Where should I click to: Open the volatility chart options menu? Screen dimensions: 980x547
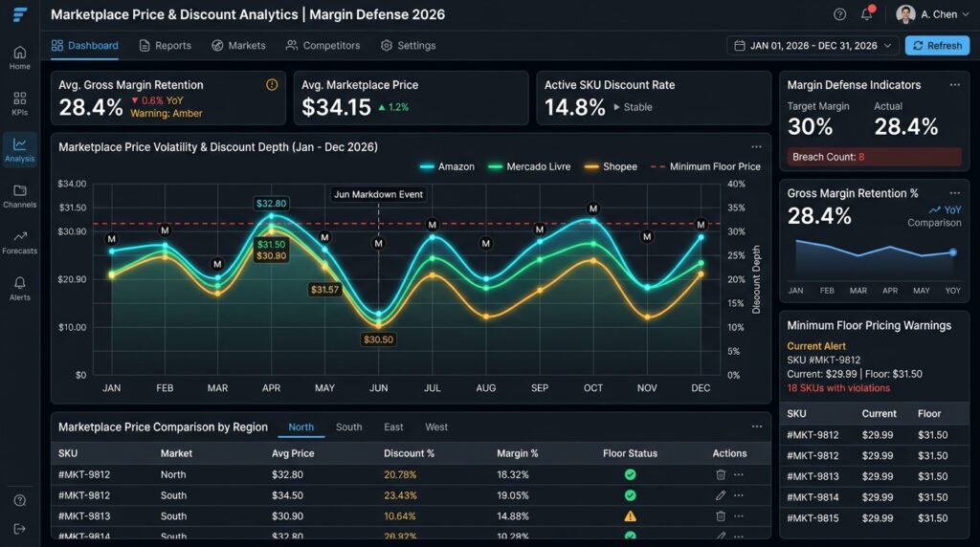756,146
